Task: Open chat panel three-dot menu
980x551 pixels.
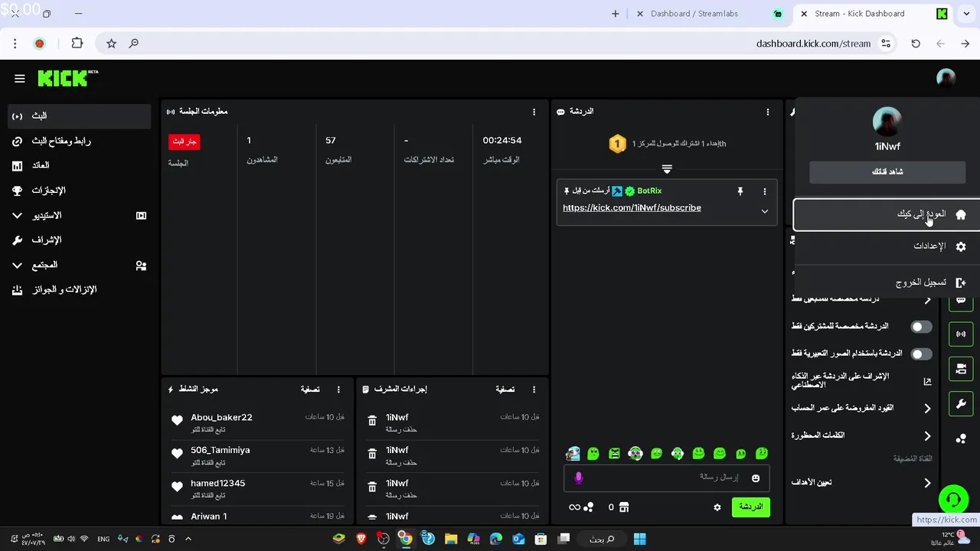Action: (x=768, y=112)
